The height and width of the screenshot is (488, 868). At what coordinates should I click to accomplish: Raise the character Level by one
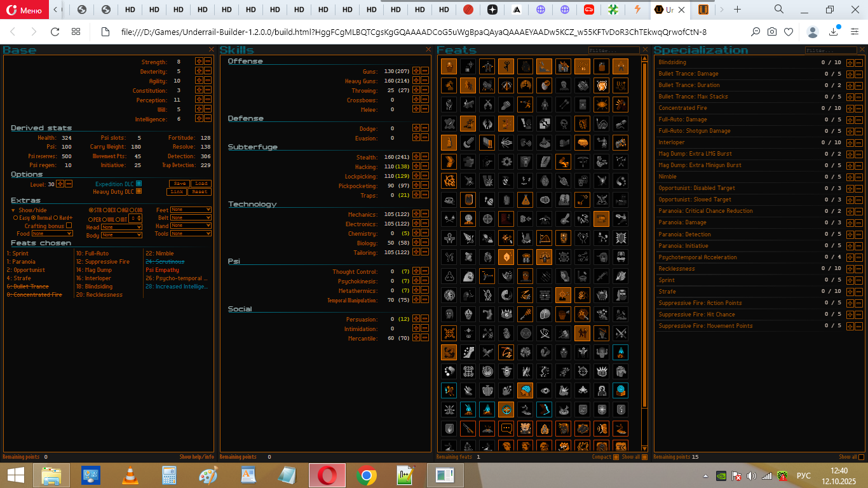click(x=60, y=184)
